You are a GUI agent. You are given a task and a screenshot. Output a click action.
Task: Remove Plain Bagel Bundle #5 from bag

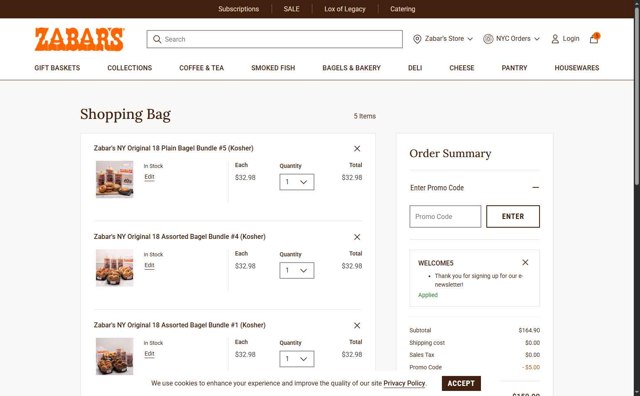357,149
